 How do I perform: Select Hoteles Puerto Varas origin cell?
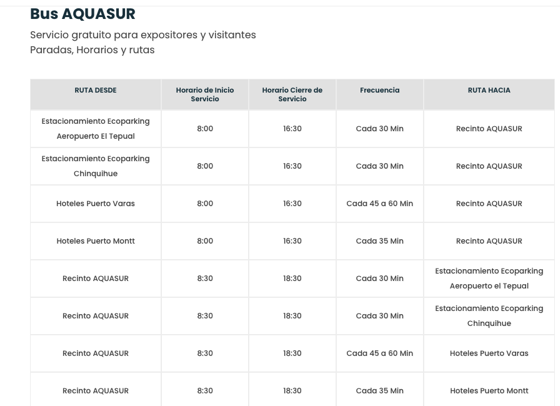point(95,204)
